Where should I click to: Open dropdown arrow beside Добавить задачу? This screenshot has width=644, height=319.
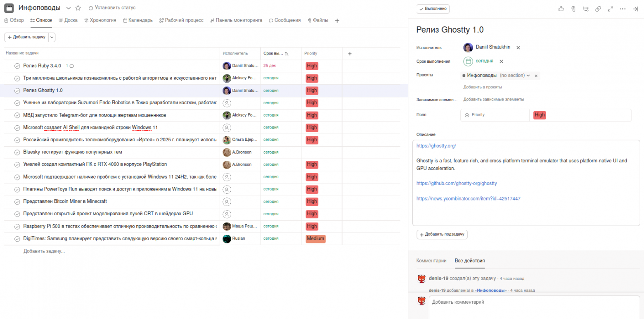click(x=52, y=37)
